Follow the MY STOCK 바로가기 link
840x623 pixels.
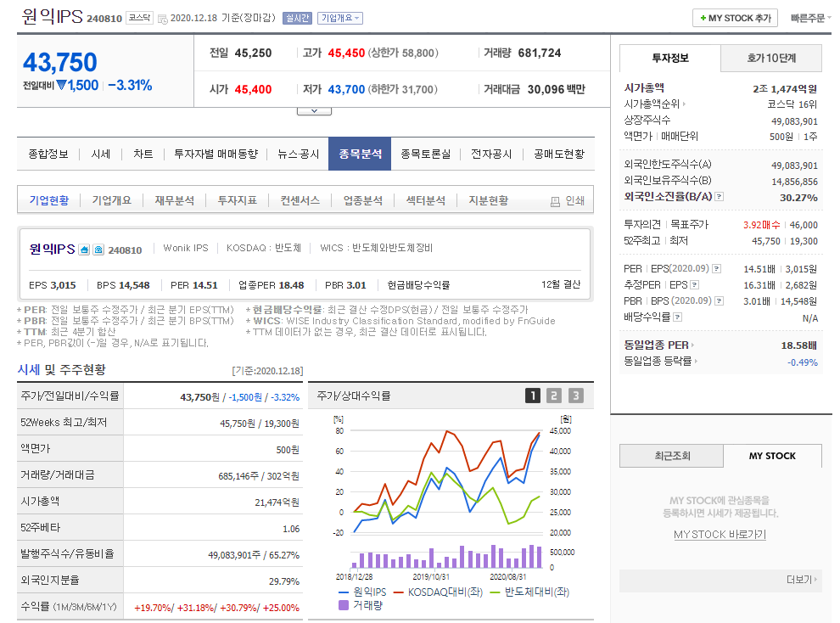coord(720,535)
